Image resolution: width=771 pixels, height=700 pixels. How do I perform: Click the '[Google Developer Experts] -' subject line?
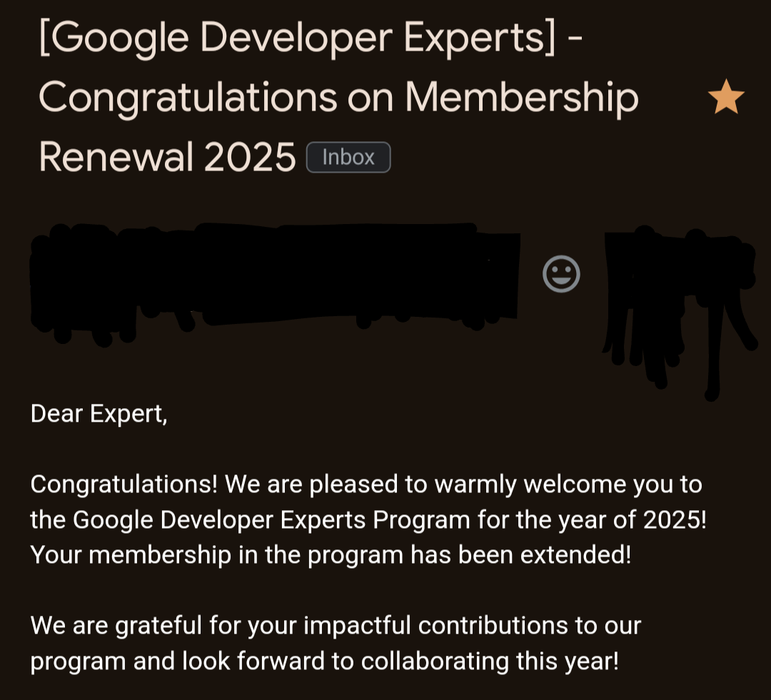[311, 39]
